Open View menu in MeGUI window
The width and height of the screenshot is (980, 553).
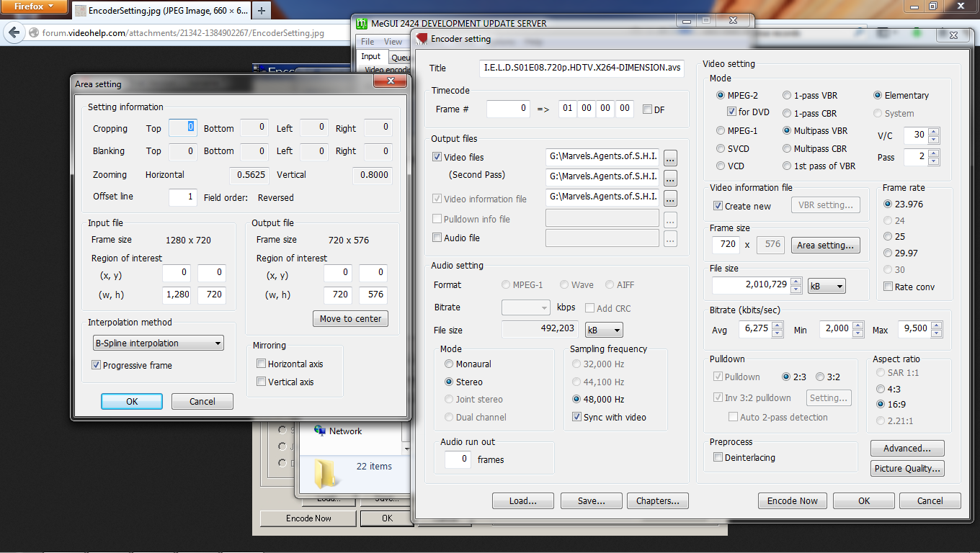click(393, 42)
